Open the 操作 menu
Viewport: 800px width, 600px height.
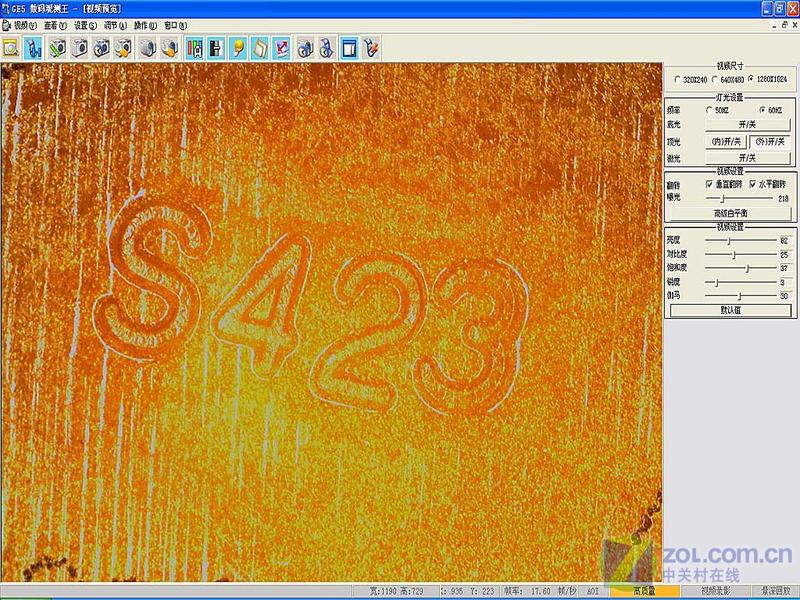[145, 26]
